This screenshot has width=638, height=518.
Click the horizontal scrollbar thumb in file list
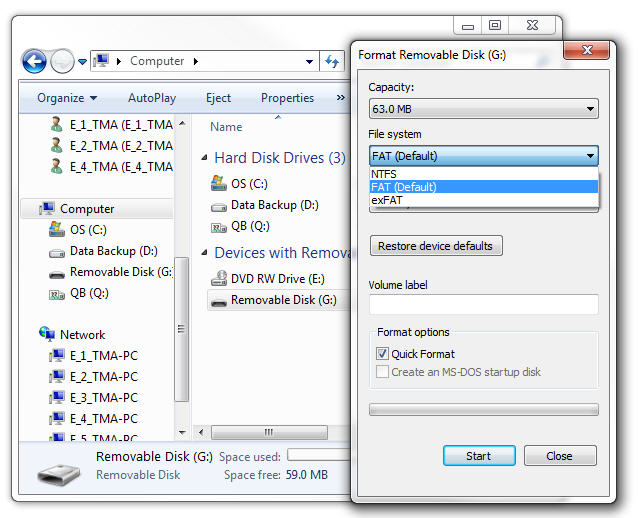pyautogui.click(x=269, y=432)
